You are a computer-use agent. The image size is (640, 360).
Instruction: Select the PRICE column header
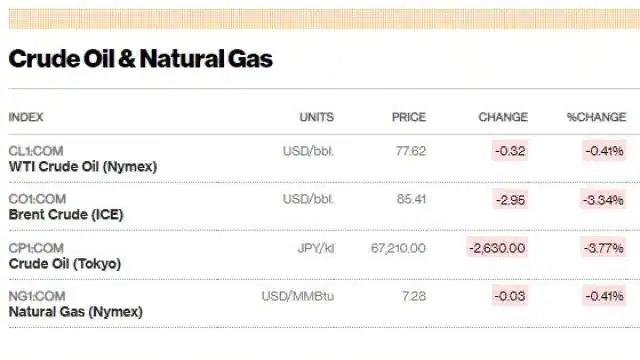point(409,117)
